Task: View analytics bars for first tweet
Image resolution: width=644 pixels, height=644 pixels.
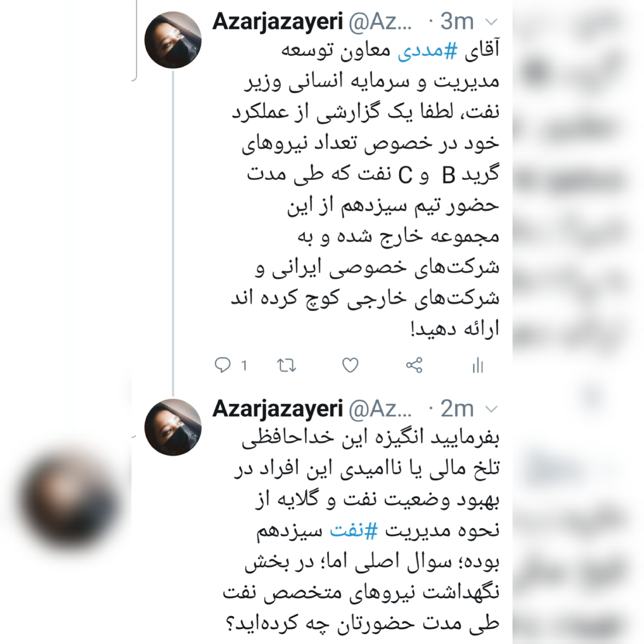Action: click(x=478, y=365)
